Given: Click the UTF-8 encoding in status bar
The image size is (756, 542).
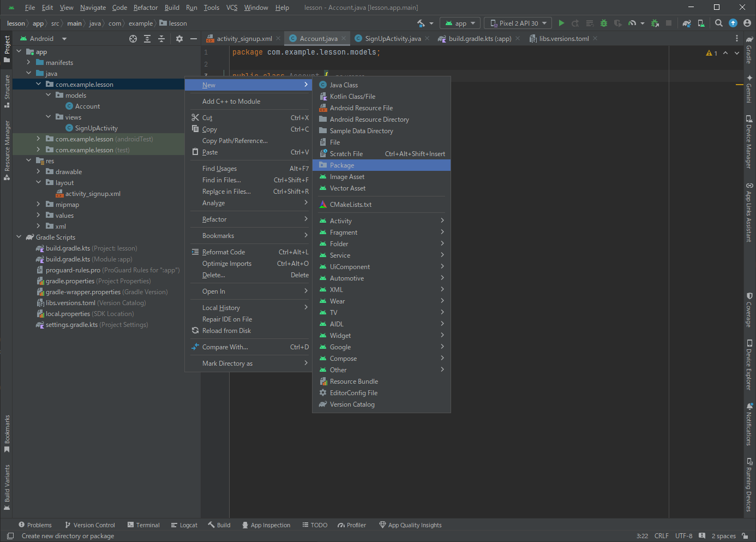Looking at the screenshot, I should (x=683, y=535).
